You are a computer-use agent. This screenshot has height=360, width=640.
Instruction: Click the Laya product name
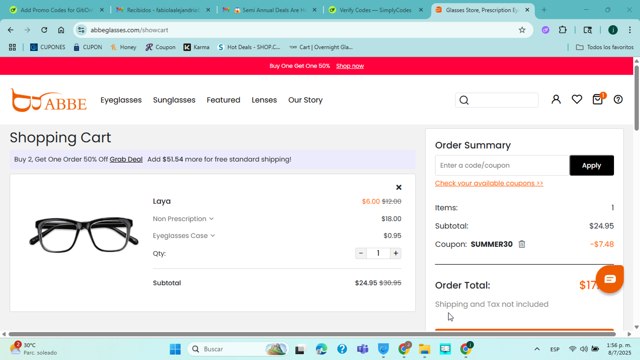[162, 201]
